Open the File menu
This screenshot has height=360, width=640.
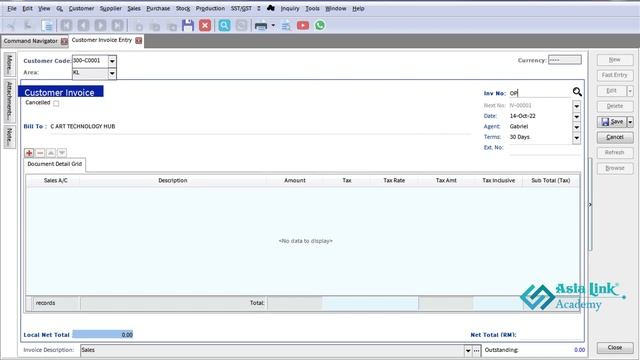pyautogui.click(x=12, y=8)
